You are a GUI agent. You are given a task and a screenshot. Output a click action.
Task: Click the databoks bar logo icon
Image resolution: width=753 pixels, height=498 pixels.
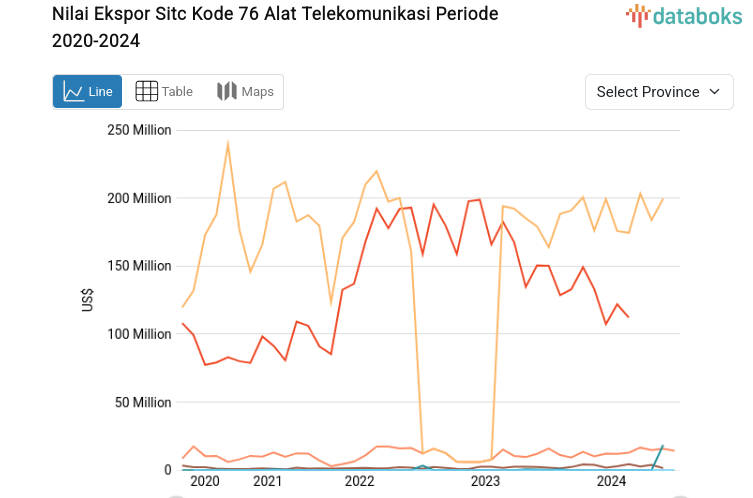click(x=638, y=15)
